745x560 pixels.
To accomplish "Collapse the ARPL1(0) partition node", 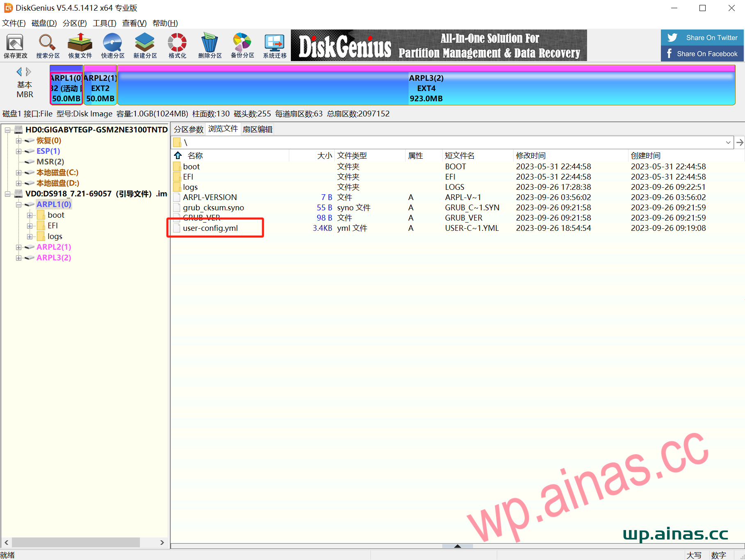I will 18,205.
